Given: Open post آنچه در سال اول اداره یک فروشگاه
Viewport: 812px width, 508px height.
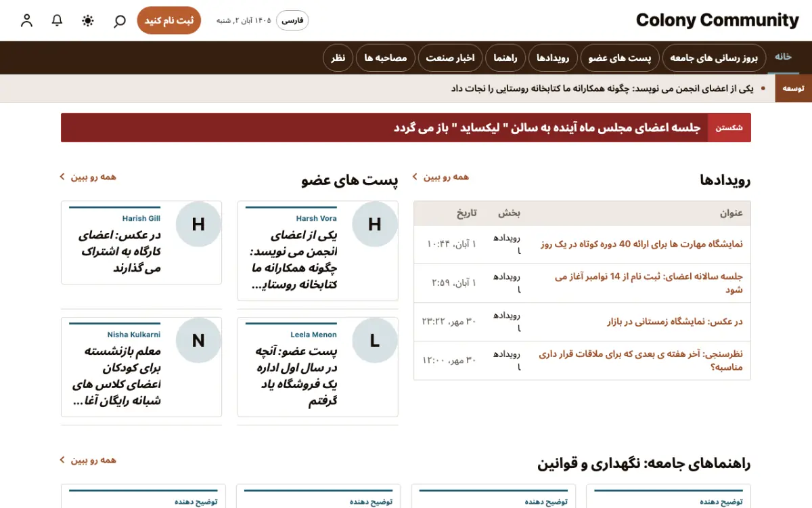Looking at the screenshot, I should click(x=296, y=377).
